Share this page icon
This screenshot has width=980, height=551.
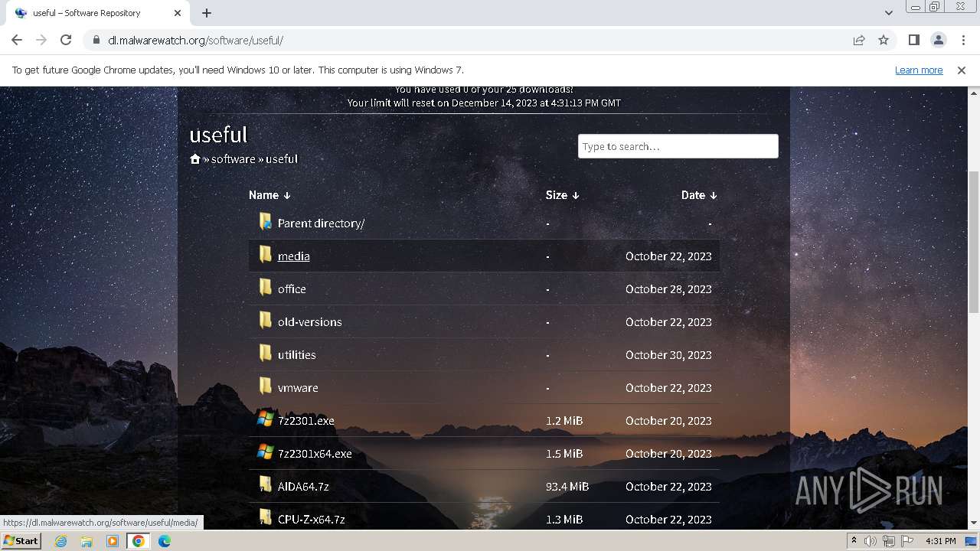859,40
